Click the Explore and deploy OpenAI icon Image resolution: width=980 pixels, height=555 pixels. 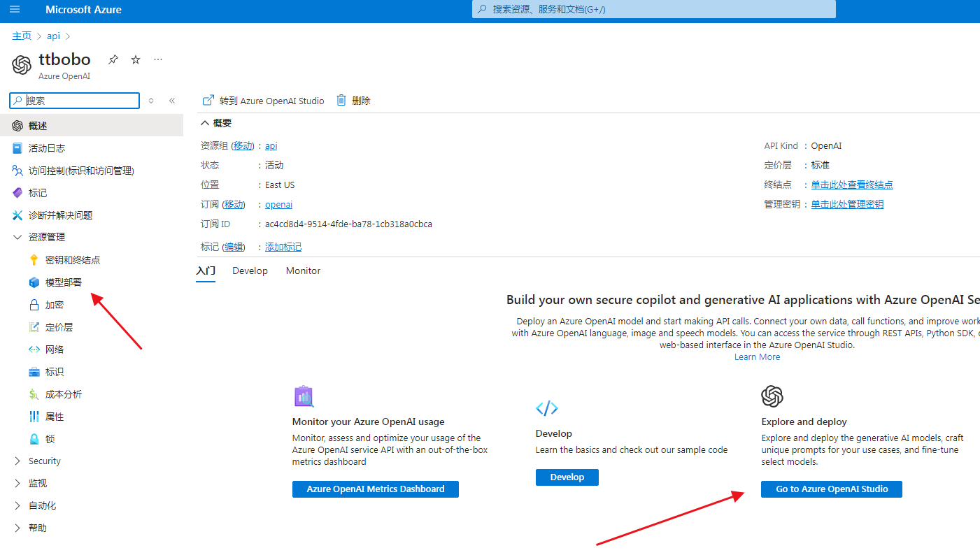click(x=772, y=396)
